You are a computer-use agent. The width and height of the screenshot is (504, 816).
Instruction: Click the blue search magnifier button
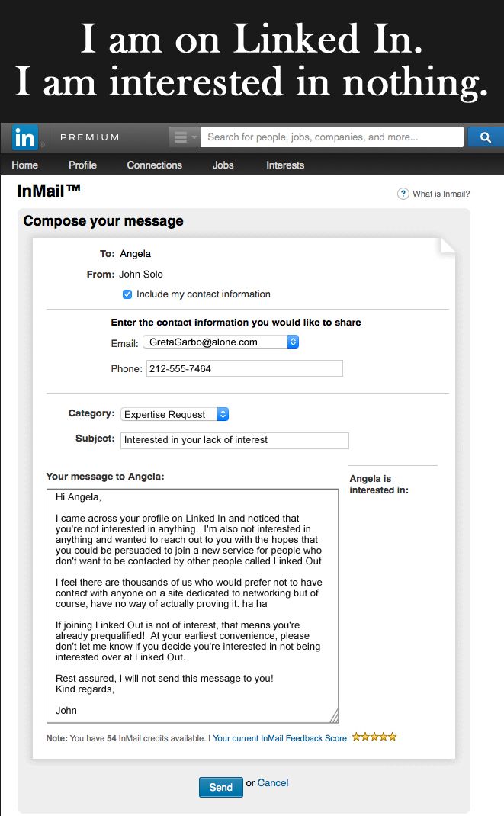click(486, 137)
